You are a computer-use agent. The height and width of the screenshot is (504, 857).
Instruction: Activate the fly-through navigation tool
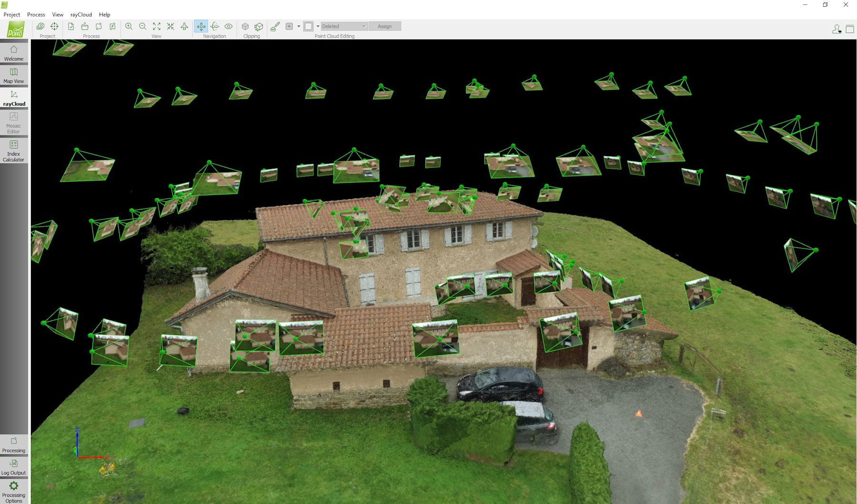(185, 26)
